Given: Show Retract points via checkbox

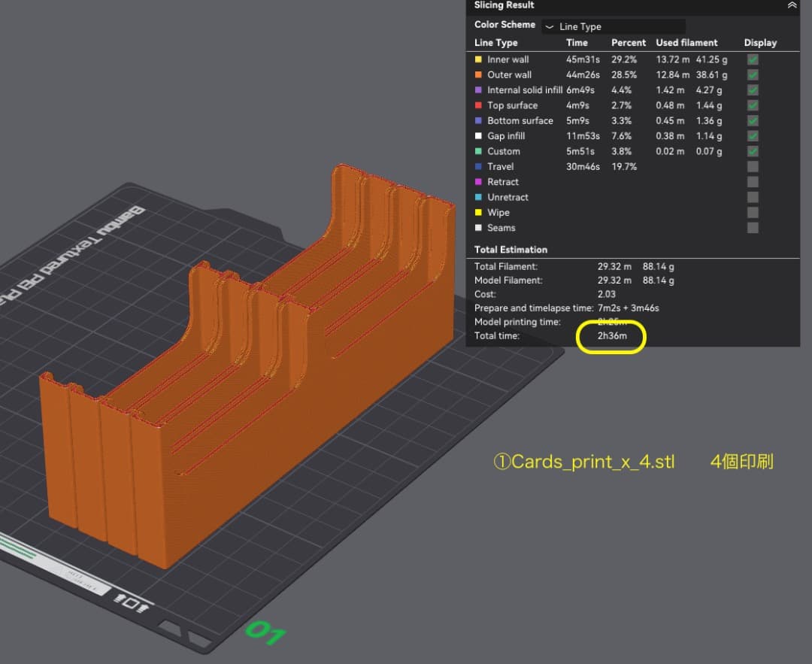Looking at the screenshot, I should coord(753,182).
